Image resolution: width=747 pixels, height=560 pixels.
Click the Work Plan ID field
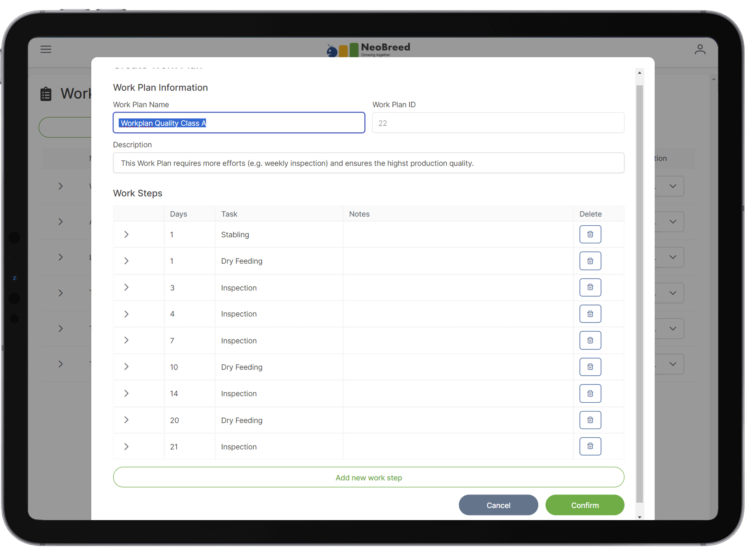point(498,123)
